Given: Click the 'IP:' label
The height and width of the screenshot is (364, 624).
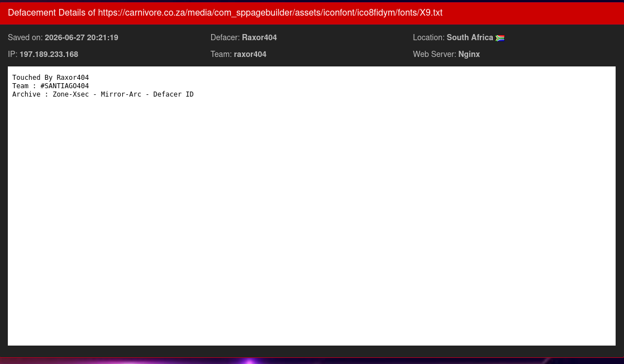Looking at the screenshot, I should 13,54.
